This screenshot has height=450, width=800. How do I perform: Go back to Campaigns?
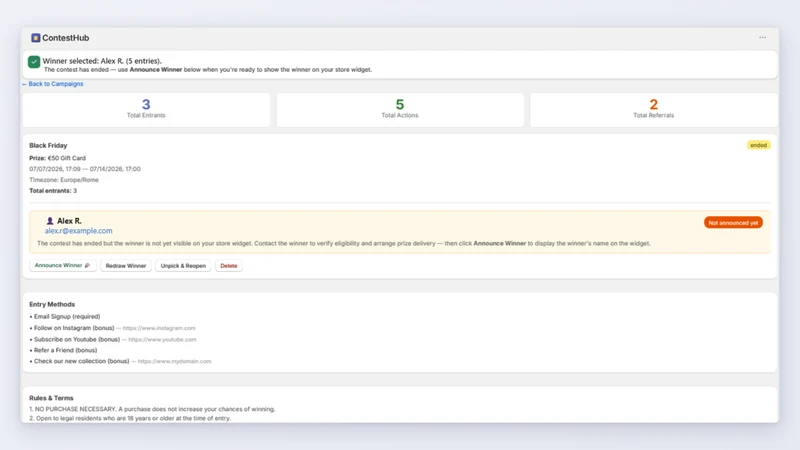pyautogui.click(x=53, y=84)
